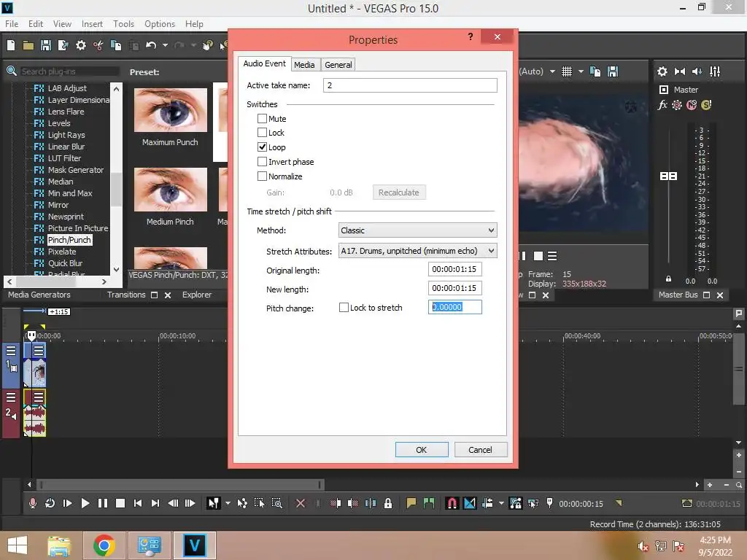This screenshot has height=560, width=747.
Task: Open Master Bus audio properties gear
Action: (x=662, y=71)
